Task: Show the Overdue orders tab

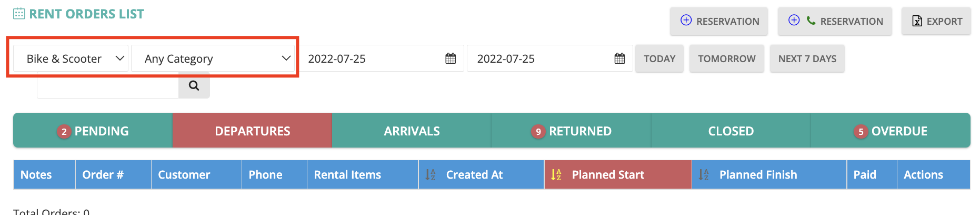Action: [890, 131]
